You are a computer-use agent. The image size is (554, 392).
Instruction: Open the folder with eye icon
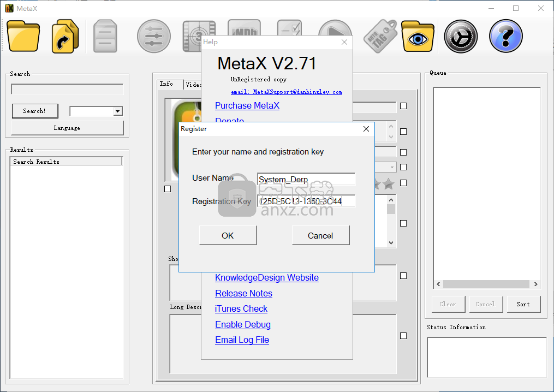(x=418, y=37)
